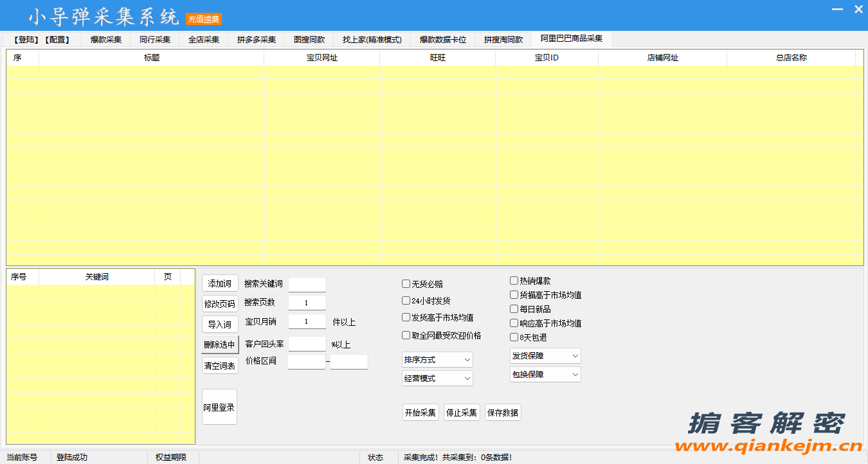The height and width of the screenshot is (464, 868).
Task: Click the 关键词 column header
Action: point(97,277)
